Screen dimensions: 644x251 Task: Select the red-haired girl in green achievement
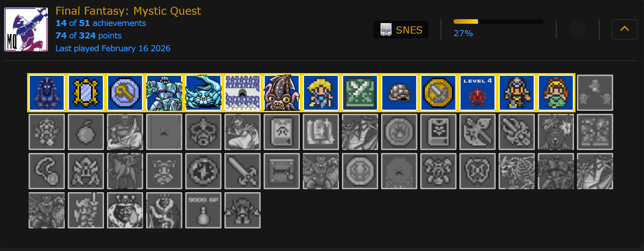tap(556, 93)
